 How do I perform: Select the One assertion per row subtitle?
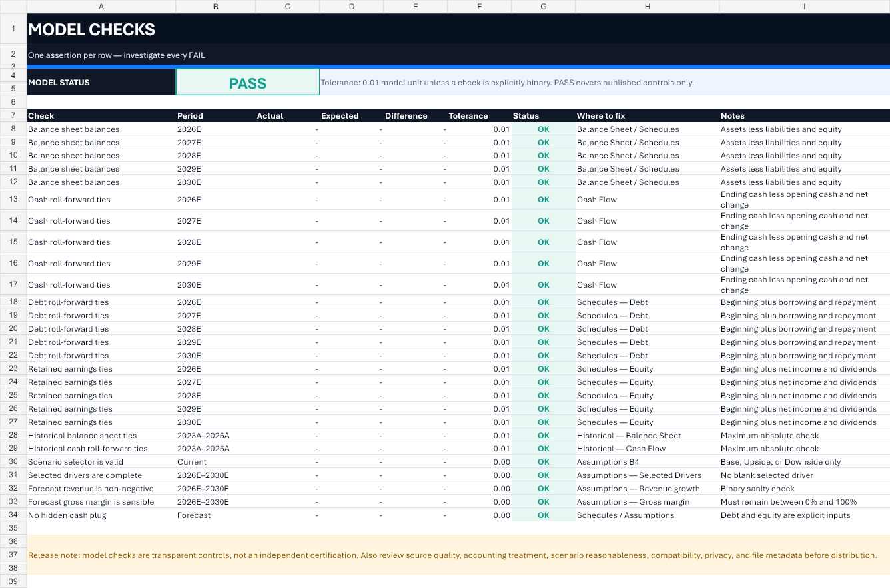(458, 55)
